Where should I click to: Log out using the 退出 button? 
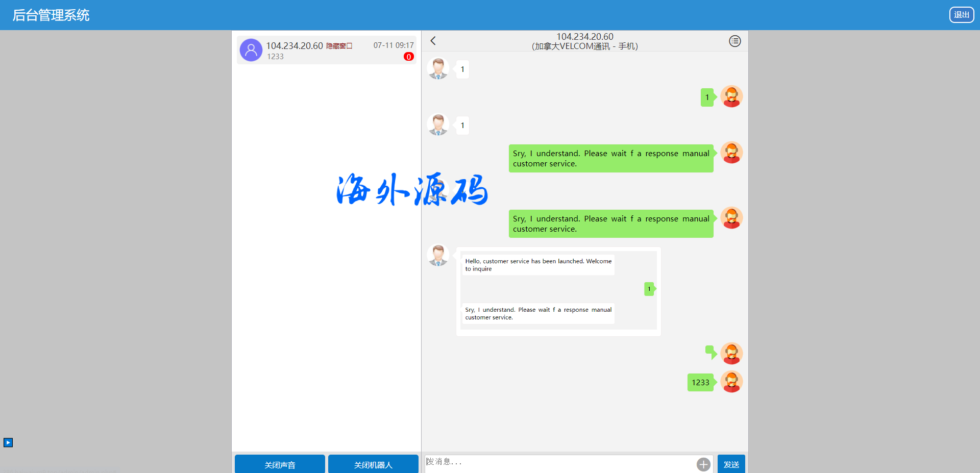pyautogui.click(x=961, y=15)
